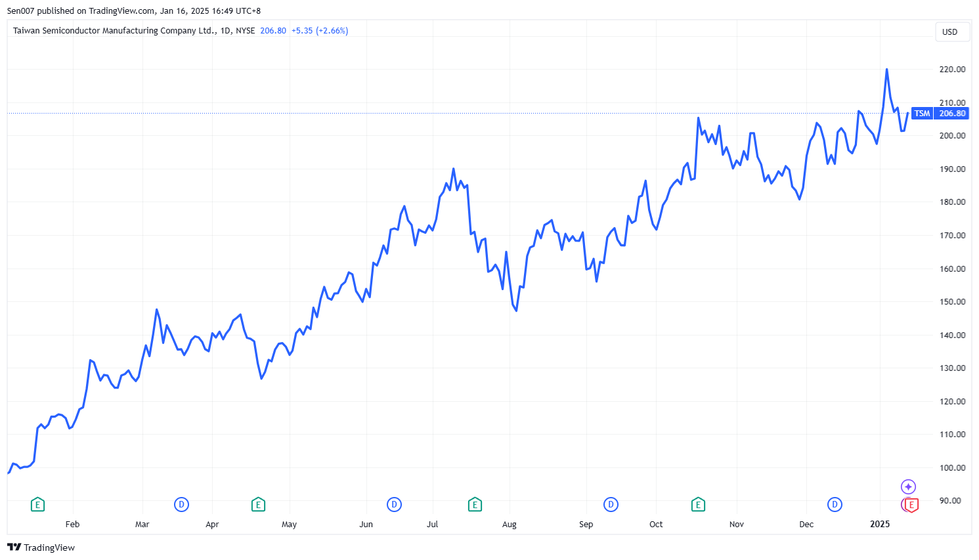
Task: Click the 110.00 price axis label
Action: 953,434
